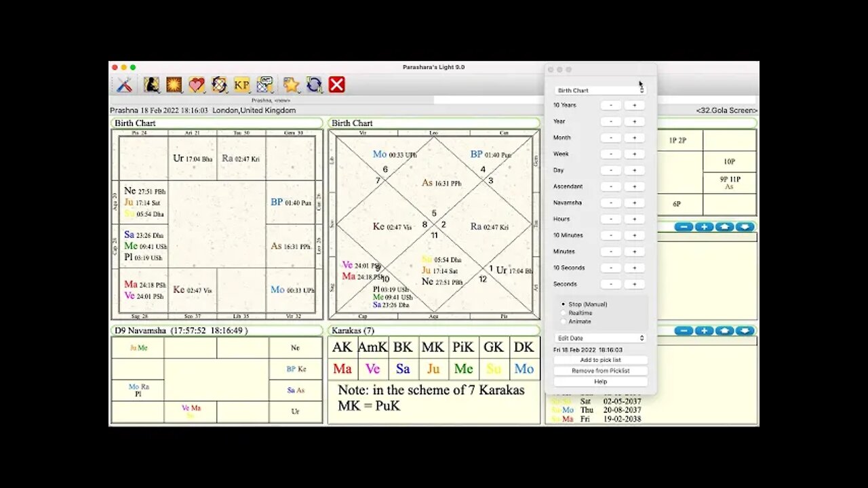
Task: Increase Month with plus button
Action: pyautogui.click(x=635, y=138)
